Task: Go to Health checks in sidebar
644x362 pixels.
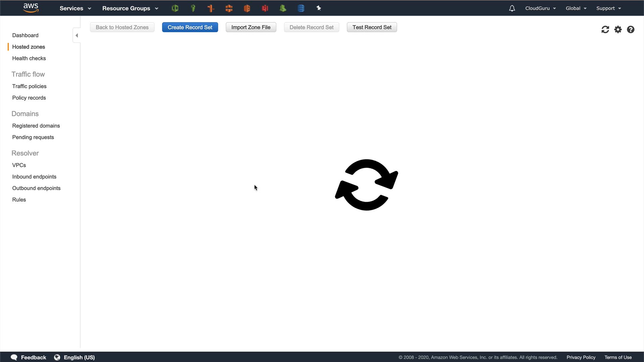Action: point(29,58)
